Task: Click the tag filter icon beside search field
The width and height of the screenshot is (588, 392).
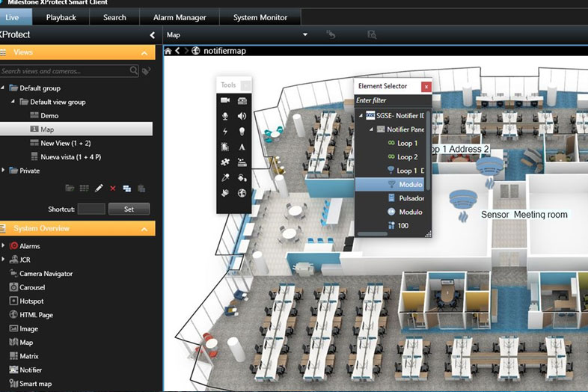Action: (147, 70)
